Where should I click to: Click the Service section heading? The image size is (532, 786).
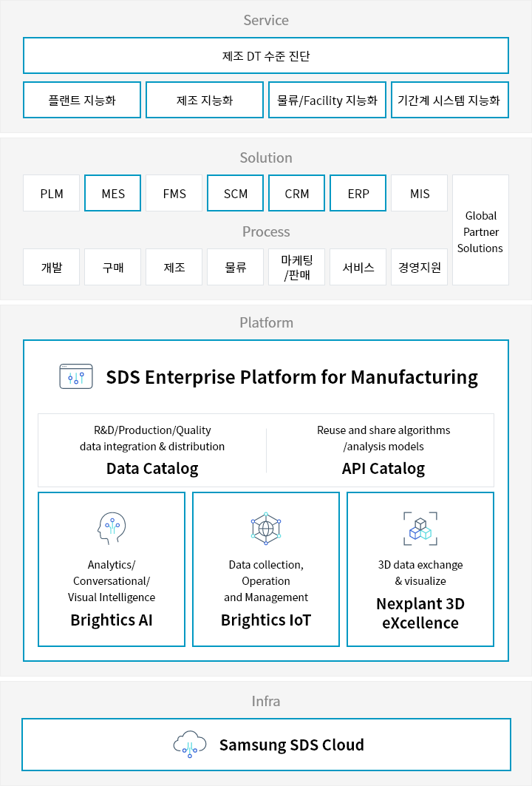point(266,20)
